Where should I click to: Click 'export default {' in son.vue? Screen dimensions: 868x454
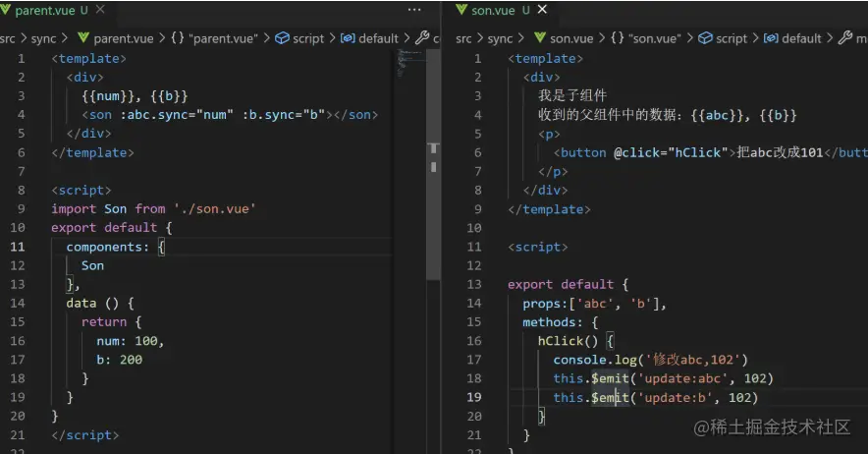(x=568, y=284)
